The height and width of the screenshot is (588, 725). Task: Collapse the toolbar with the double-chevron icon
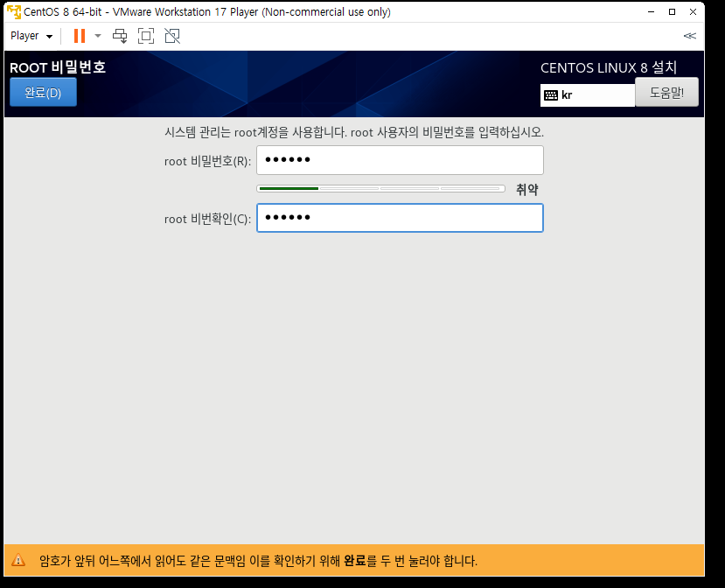[x=689, y=36]
